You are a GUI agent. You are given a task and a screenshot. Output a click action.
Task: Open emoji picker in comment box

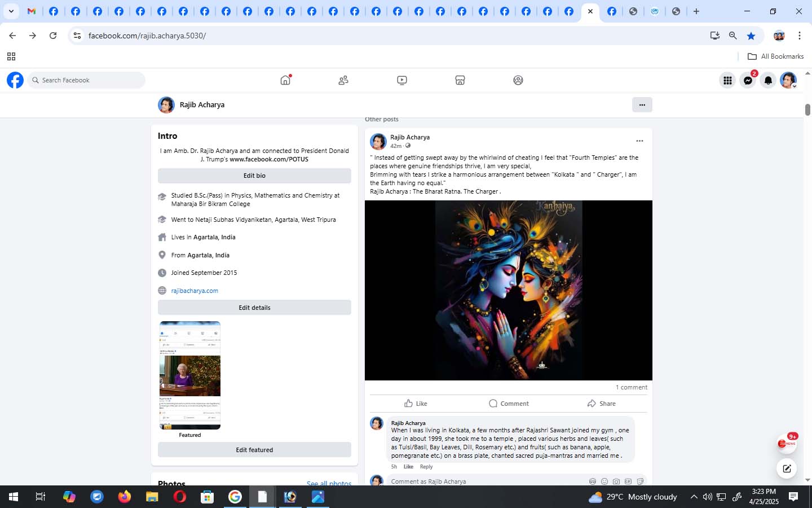tap(604, 481)
